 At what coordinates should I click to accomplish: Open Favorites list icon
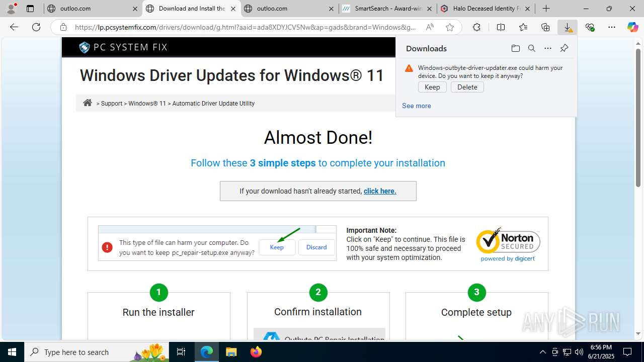523,27
